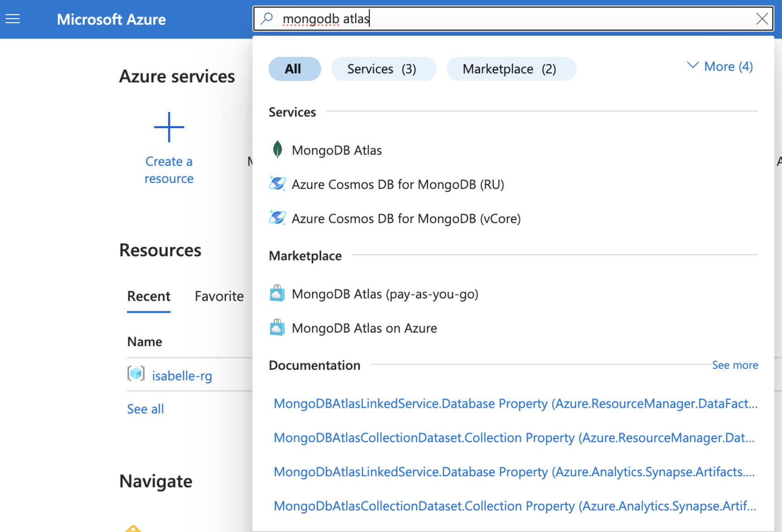This screenshot has height=532, width=782.
Task: Click See all under Resources
Action: pos(145,409)
